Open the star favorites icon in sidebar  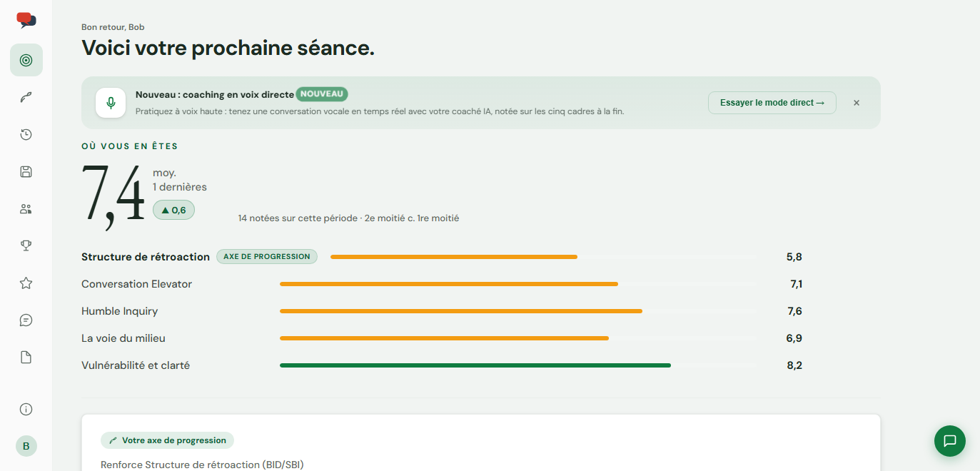click(x=26, y=283)
